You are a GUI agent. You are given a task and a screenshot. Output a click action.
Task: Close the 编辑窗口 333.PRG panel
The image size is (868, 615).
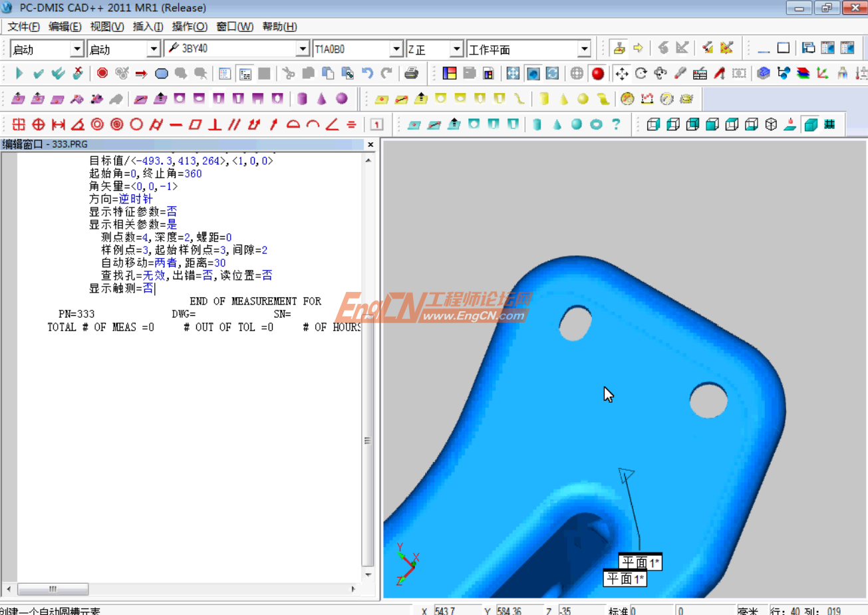coord(370,144)
